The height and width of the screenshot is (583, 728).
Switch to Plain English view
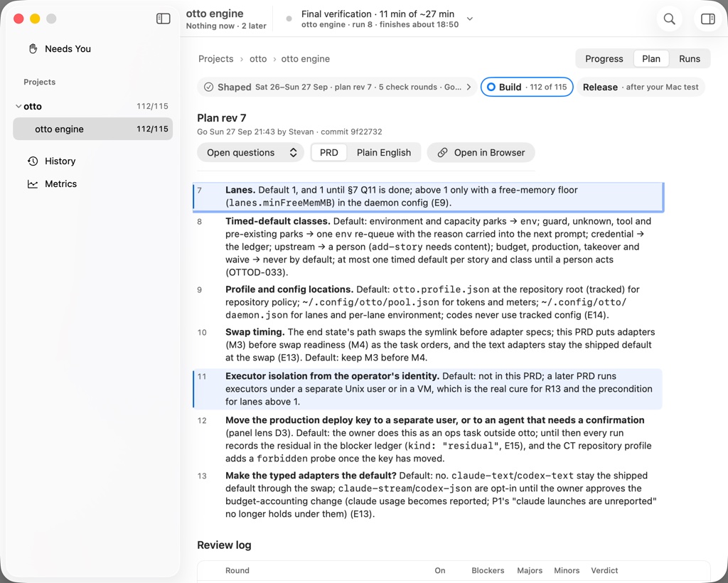pyautogui.click(x=384, y=153)
